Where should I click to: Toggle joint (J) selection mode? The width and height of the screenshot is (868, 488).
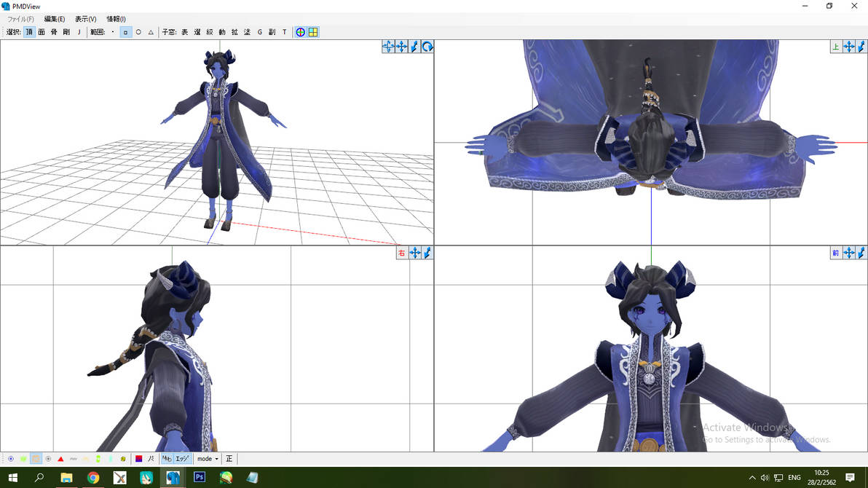pyautogui.click(x=79, y=32)
